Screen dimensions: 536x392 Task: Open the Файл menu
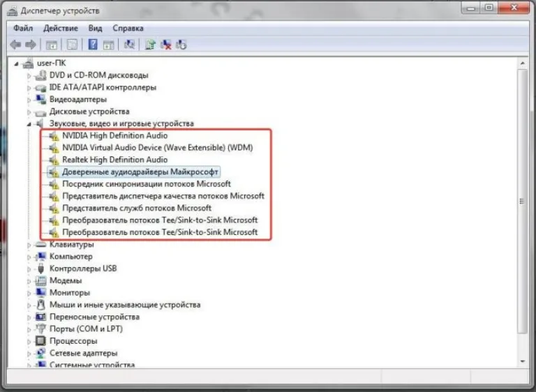(23, 28)
